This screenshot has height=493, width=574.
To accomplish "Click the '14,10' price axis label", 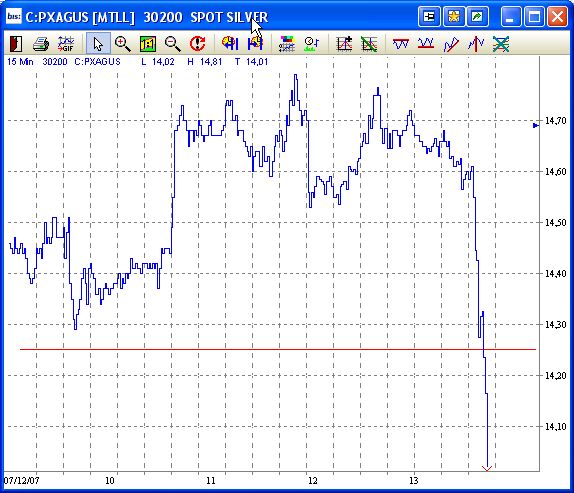I will pyautogui.click(x=555, y=426).
